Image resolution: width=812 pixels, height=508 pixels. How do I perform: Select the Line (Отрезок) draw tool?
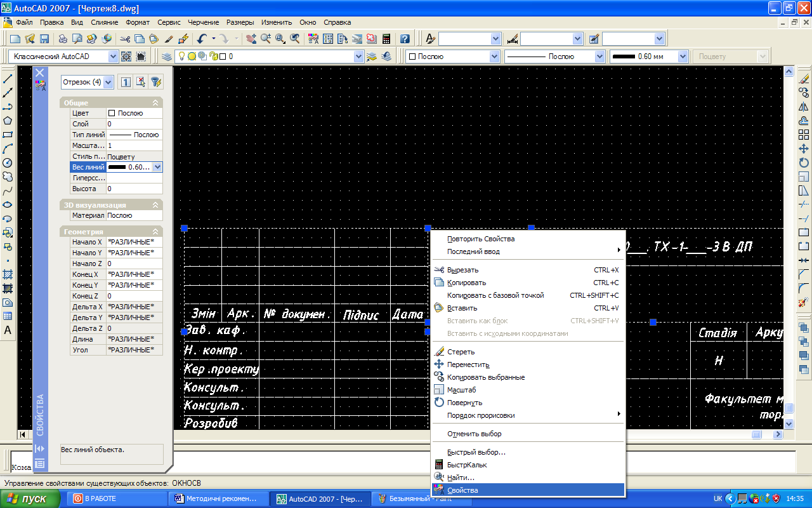tap(8, 79)
